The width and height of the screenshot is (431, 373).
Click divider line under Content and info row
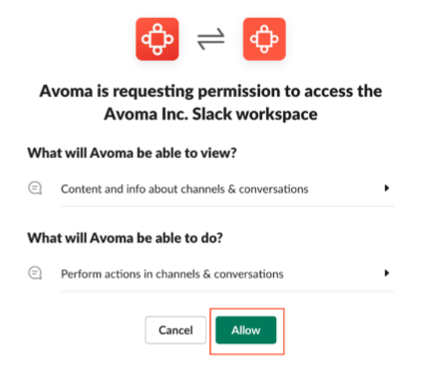(227, 206)
